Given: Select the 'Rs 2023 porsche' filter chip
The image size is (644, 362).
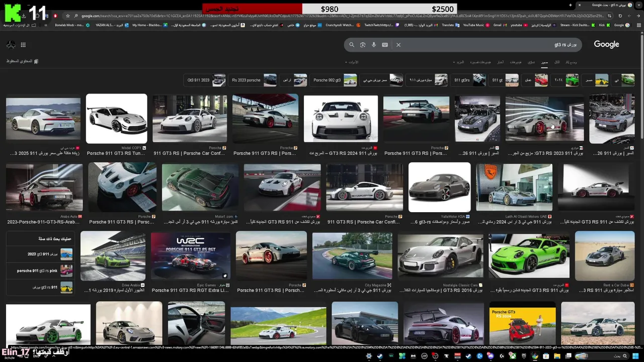Looking at the screenshot, I should tap(253, 80).
